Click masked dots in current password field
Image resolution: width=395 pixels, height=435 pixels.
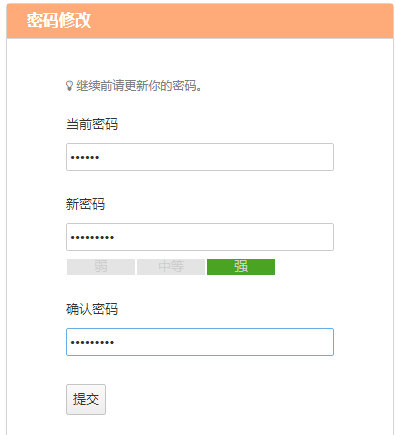click(85, 157)
